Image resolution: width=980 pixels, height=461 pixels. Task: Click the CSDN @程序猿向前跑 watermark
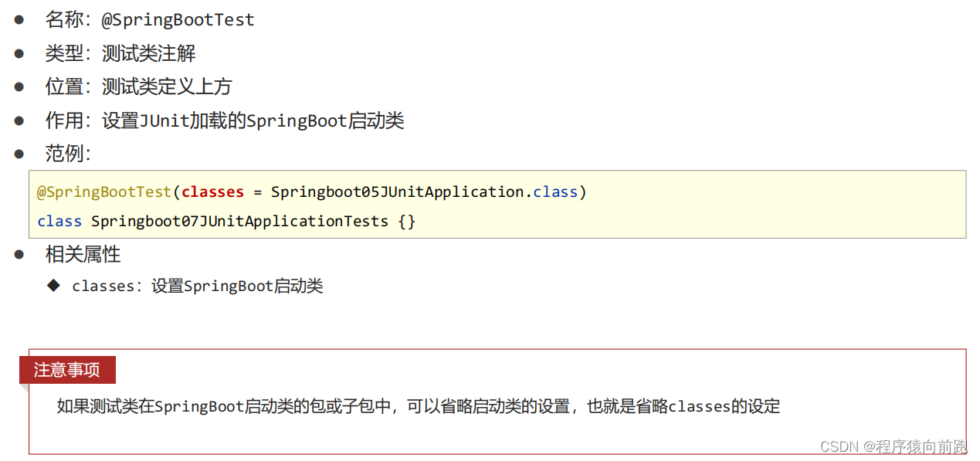point(894,446)
